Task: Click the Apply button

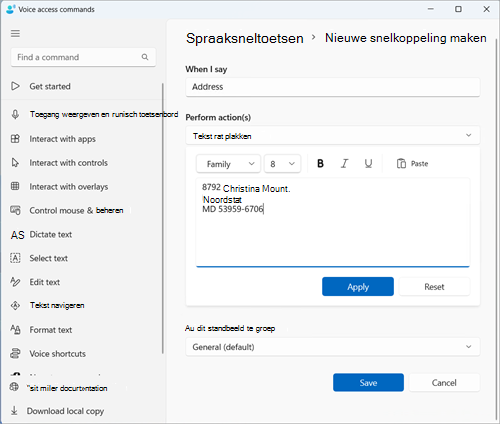Action: [x=358, y=287]
